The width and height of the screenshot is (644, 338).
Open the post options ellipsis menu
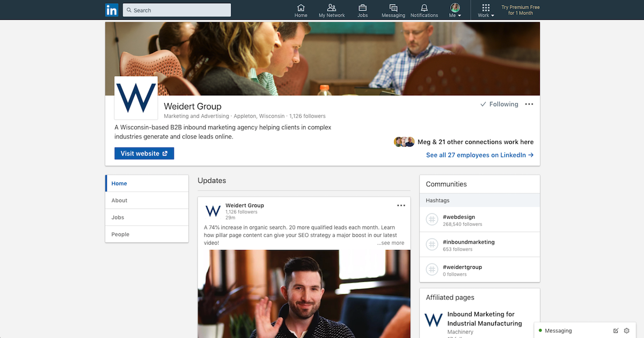pyautogui.click(x=401, y=205)
